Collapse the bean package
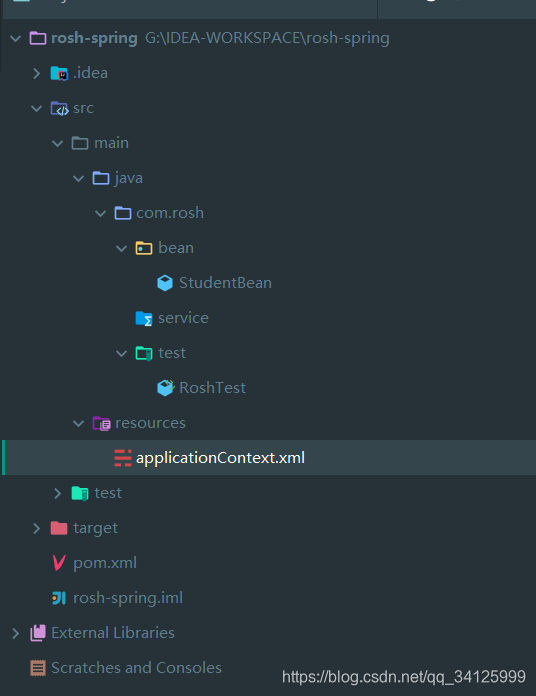The height and width of the screenshot is (696, 536). click(122, 248)
